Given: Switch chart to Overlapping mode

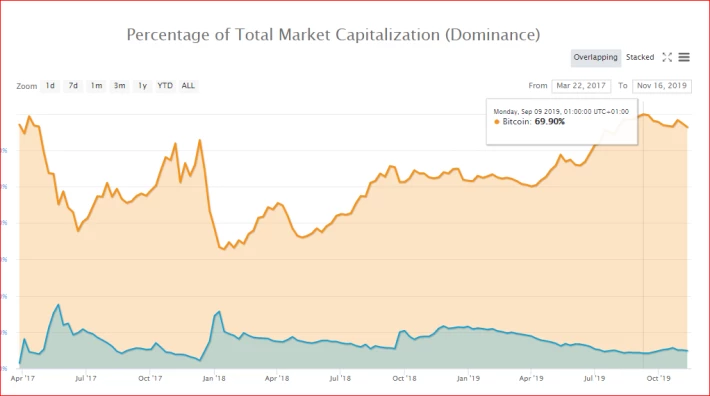Looking at the screenshot, I should 595,57.
